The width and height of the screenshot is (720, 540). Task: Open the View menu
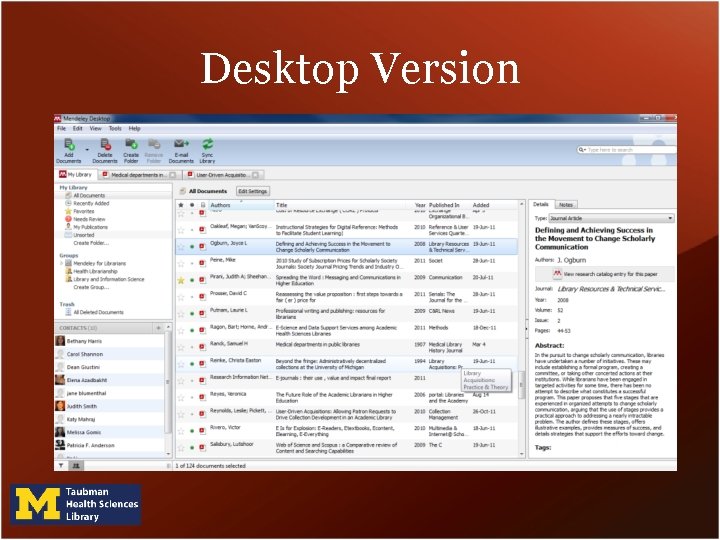click(x=96, y=129)
